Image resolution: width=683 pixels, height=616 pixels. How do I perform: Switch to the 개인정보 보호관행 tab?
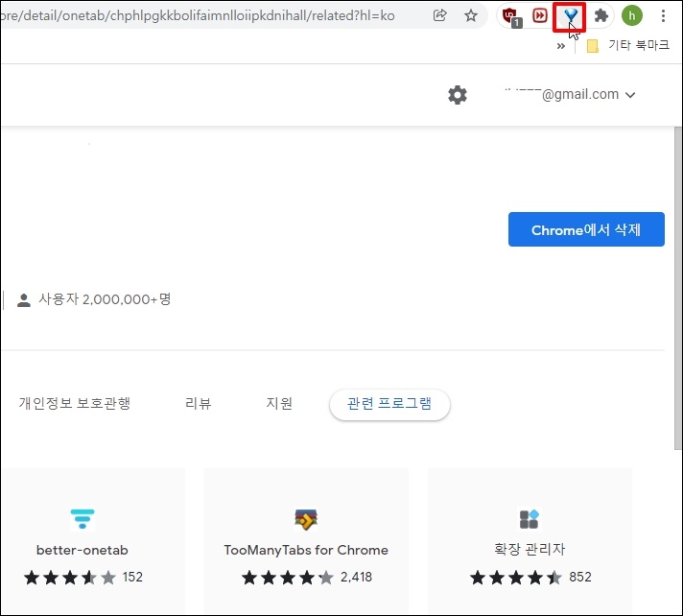(x=75, y=403)
